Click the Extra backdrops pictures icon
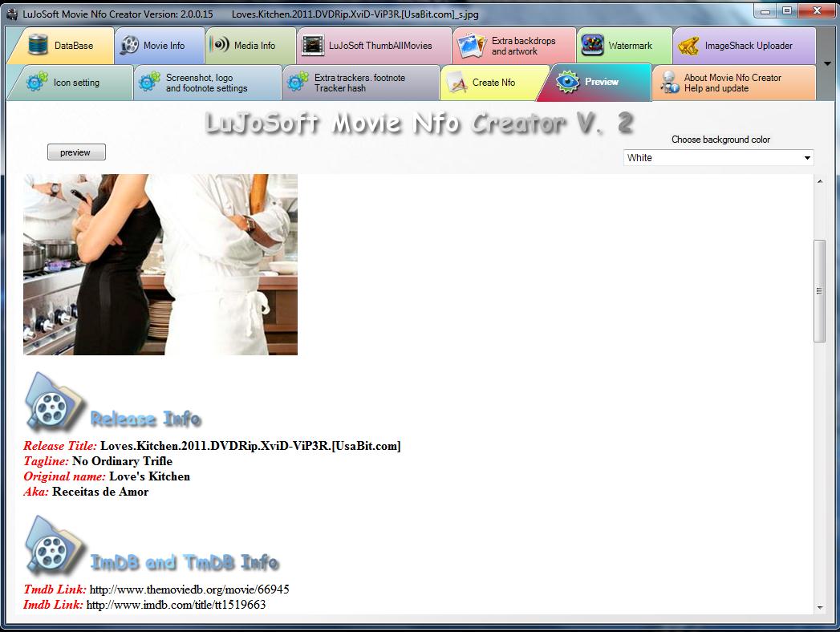This screenshot has height=632, width=840. click(472, 46)
